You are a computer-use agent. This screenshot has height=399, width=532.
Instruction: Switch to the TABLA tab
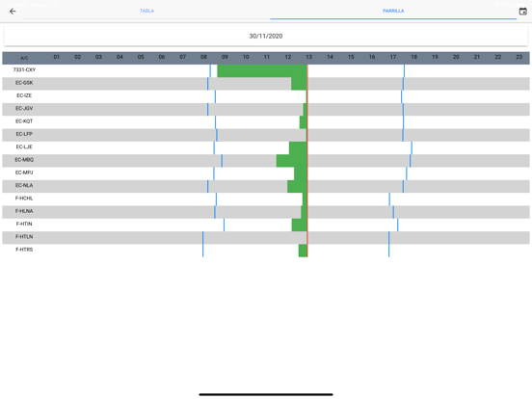(146, 11)
